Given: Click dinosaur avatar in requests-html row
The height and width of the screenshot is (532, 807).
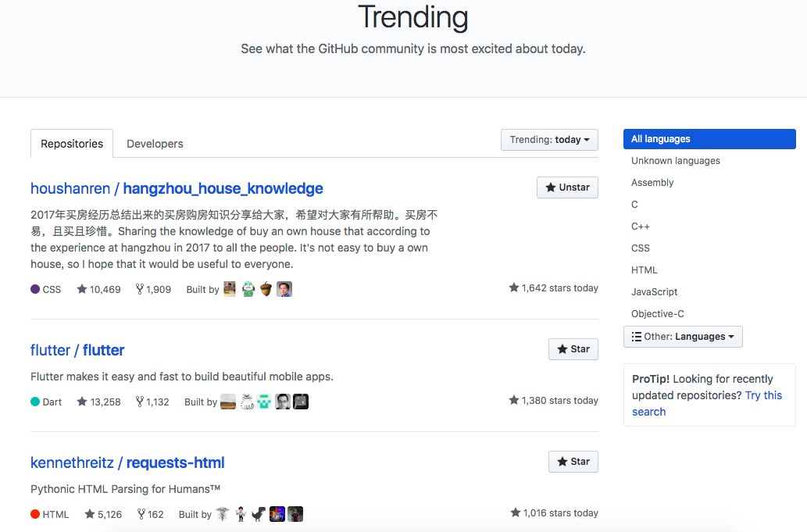Looking at the screenshot, I should click(x=259, y=514).
